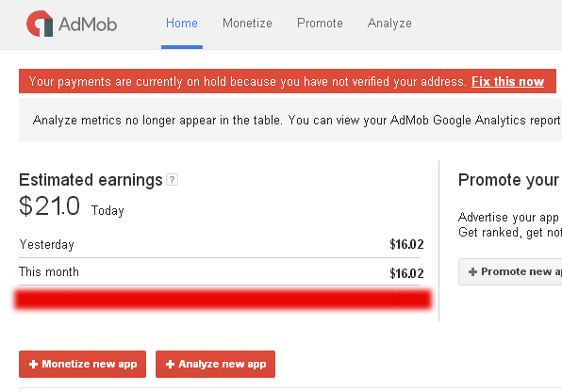This screenshot has height=392, width=562.
Task: Open the Estimated earnings help icon
Action: tap(172, 180)
